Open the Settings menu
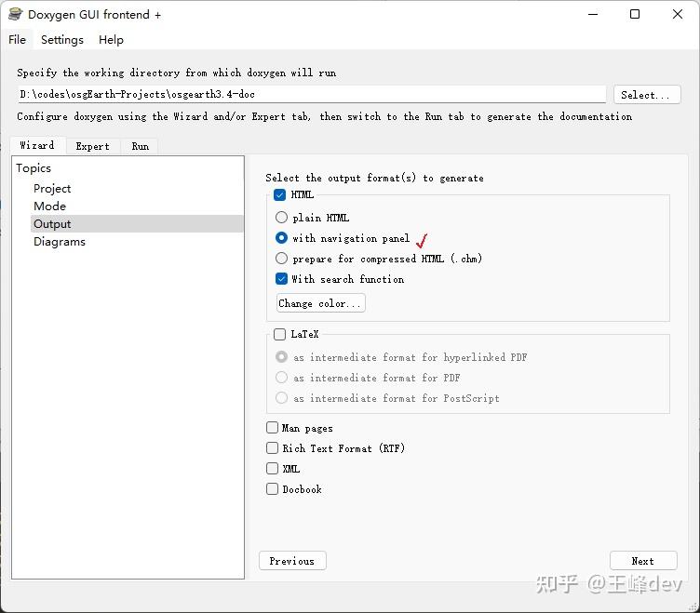Screen dimensions: 700x613 [x=62, y=40]
